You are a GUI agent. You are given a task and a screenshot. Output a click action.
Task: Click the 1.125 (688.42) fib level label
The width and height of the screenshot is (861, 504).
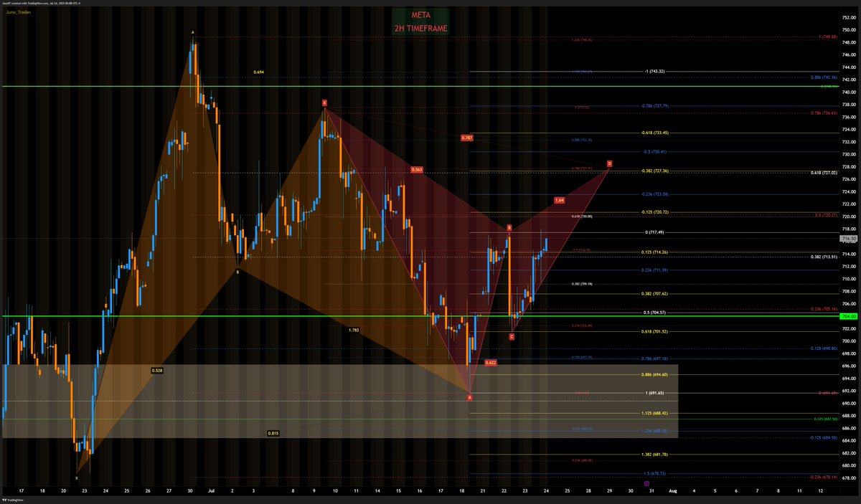(x=656, y=413)
